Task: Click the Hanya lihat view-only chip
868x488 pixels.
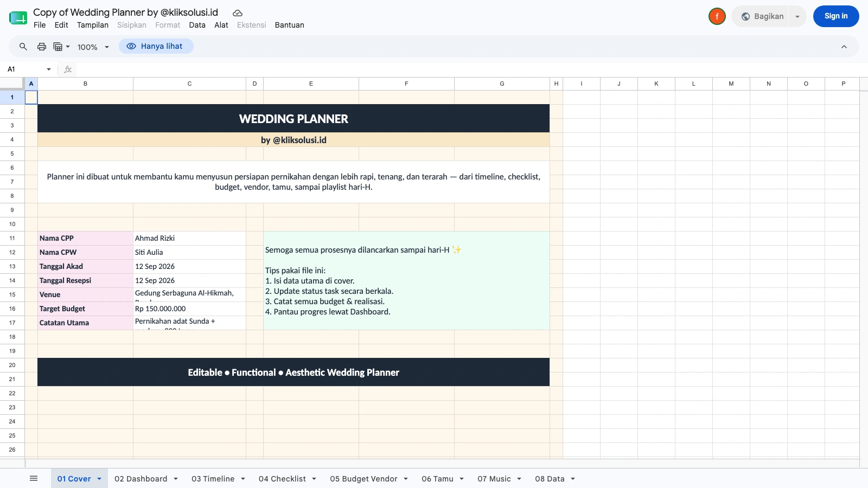Action: [x=156, y=46]
